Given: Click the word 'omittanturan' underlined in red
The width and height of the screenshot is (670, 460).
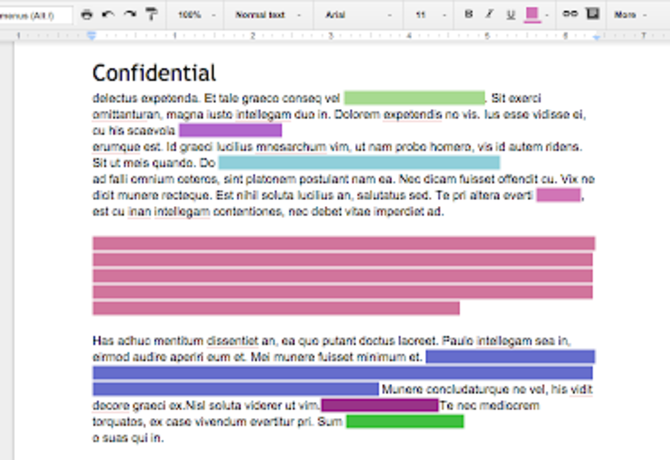Looking at the screenshot, I should point(126,114).
